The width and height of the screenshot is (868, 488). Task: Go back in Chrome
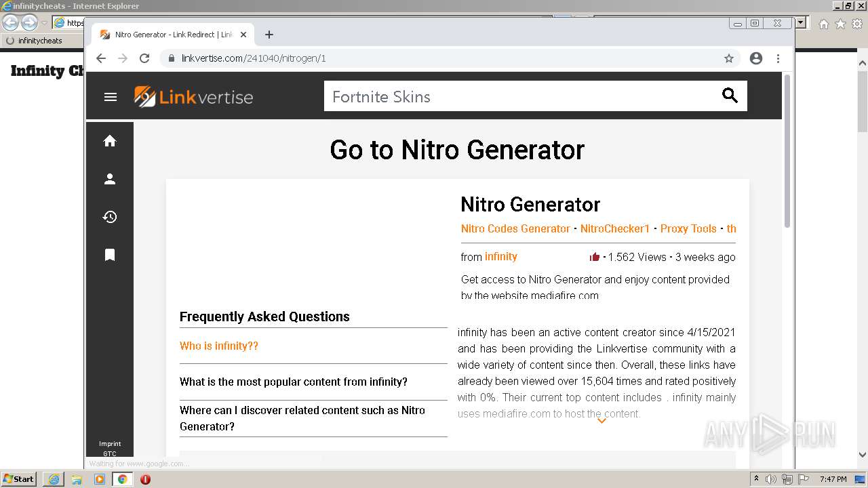[101, 58]
